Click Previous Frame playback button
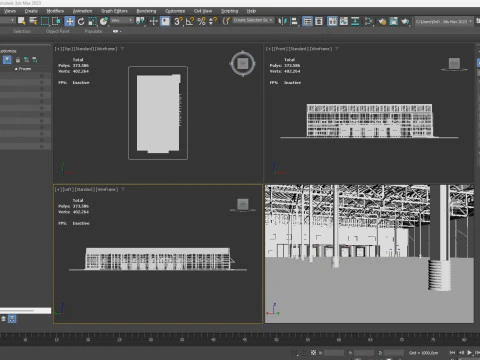The height and width of the screenshot is (360, 480). tap(461, 352)
